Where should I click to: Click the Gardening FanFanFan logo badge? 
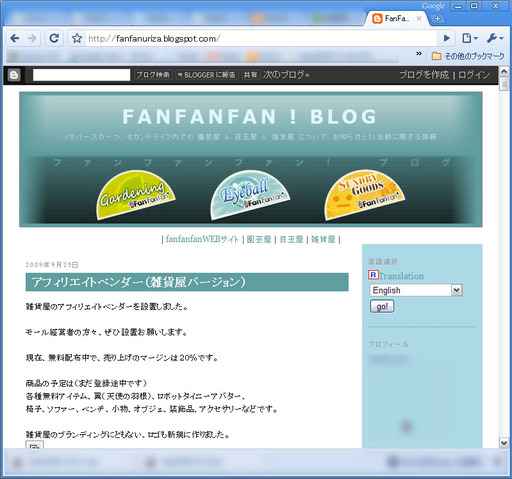[x=136, y=195]
